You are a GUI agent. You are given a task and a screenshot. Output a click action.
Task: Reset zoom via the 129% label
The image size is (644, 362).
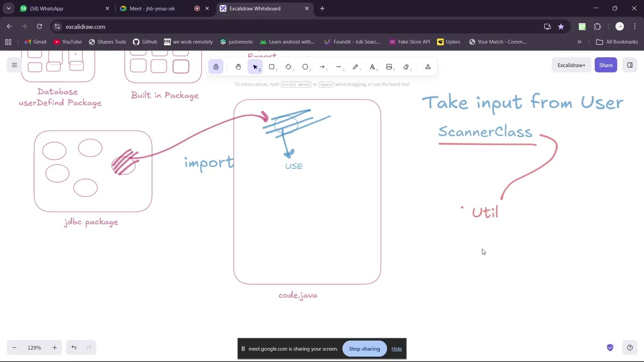(x=34, y=347)
